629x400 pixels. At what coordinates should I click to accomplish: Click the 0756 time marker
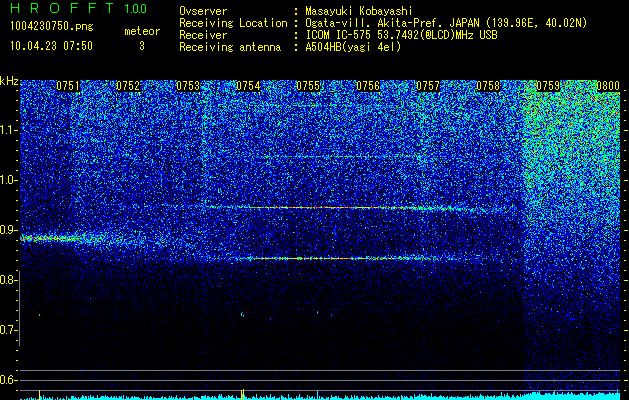(x=368, y=86)
